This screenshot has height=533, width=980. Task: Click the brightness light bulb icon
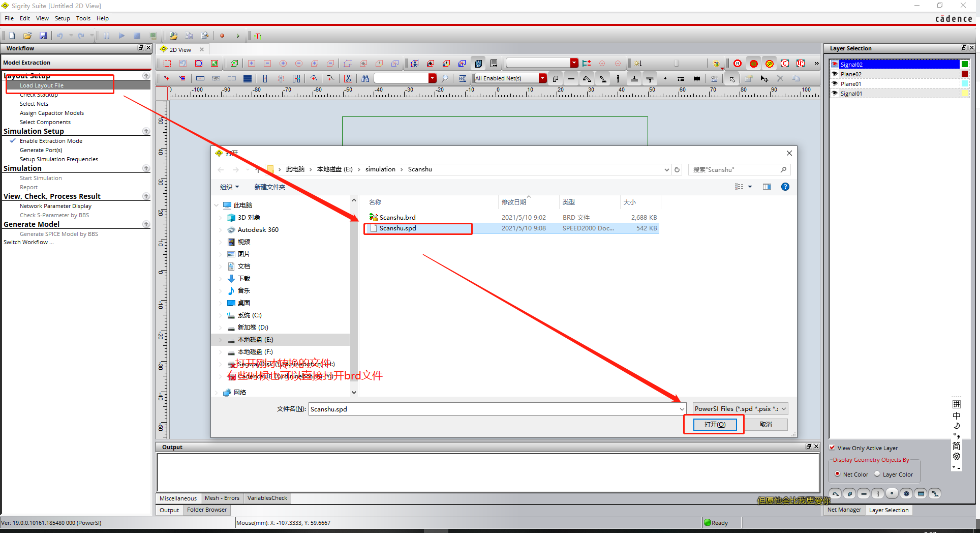(x=637, y=63)
